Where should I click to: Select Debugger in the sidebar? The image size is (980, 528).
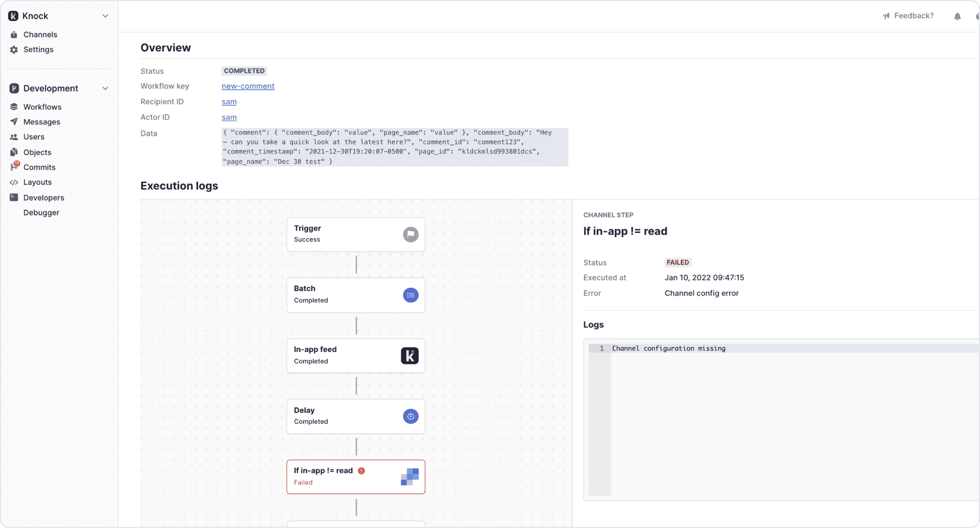click(x=41, y=213)
